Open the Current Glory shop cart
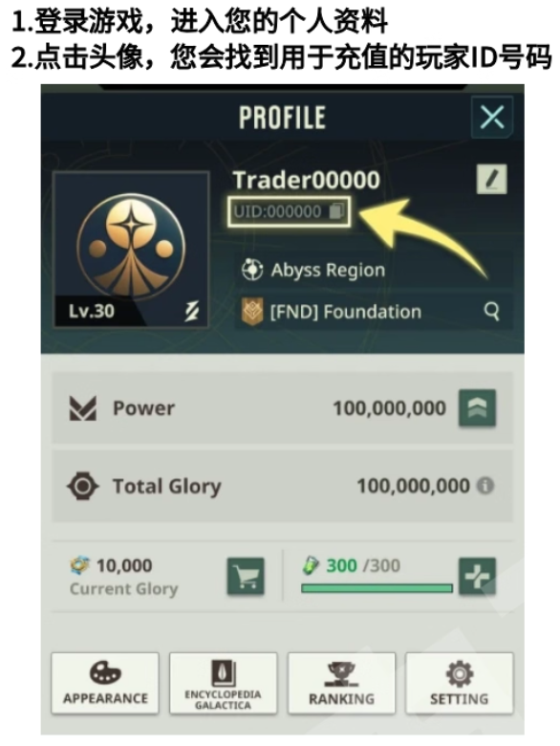Image resolution: width=560 pixels, height=746 pixels. (x=246, y=577)
